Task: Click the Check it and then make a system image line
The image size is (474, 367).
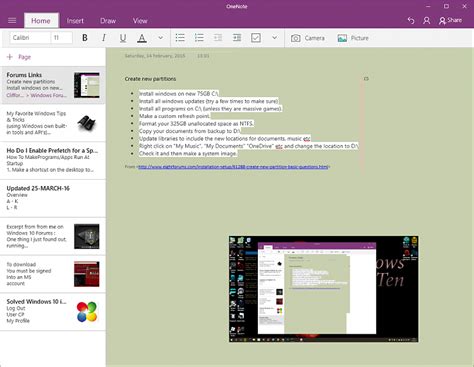Action: pyautogui.click(x=188, y=154)
